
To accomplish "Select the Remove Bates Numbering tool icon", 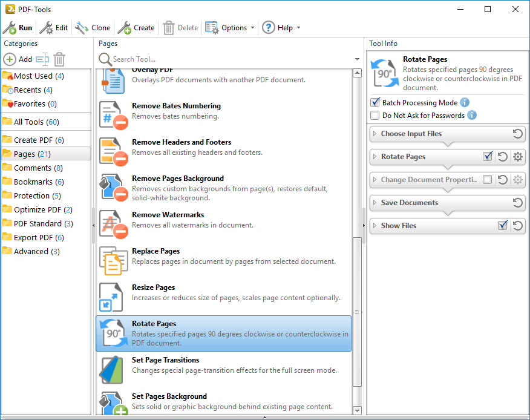I will coord(113,116).
